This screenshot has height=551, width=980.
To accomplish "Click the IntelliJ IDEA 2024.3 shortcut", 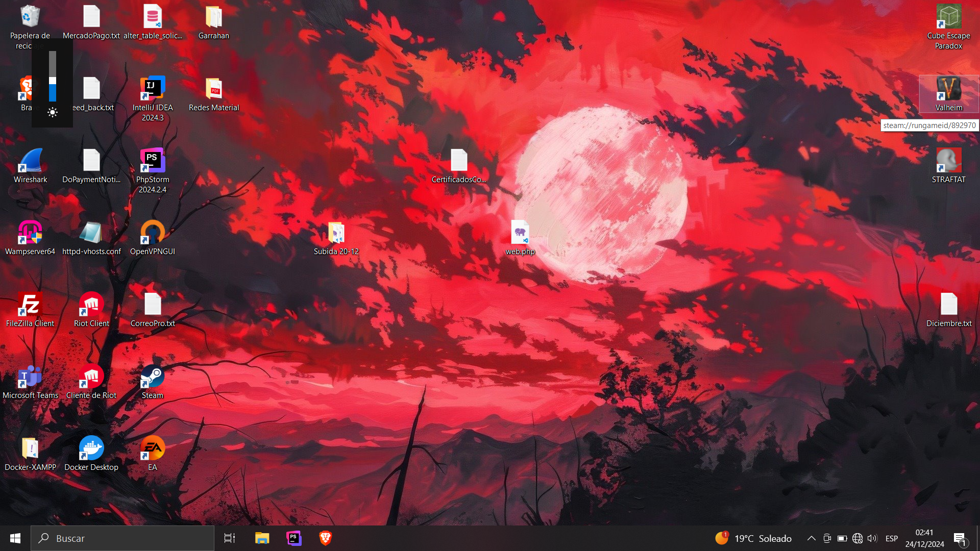I will tap(153, 89).
